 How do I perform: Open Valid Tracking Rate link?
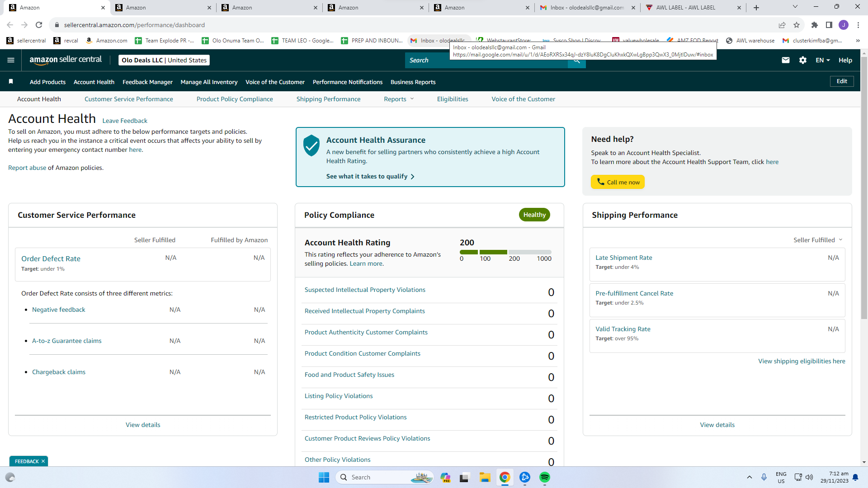click(623, 329)
